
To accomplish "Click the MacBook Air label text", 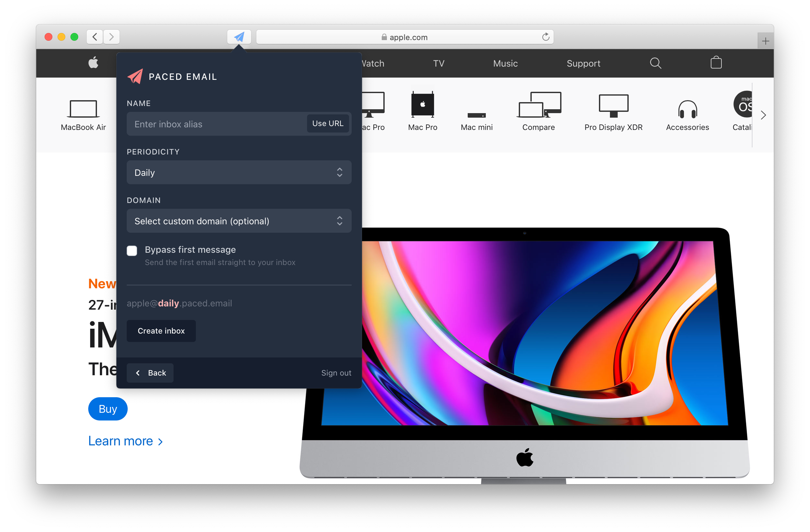I will [83, 127].
